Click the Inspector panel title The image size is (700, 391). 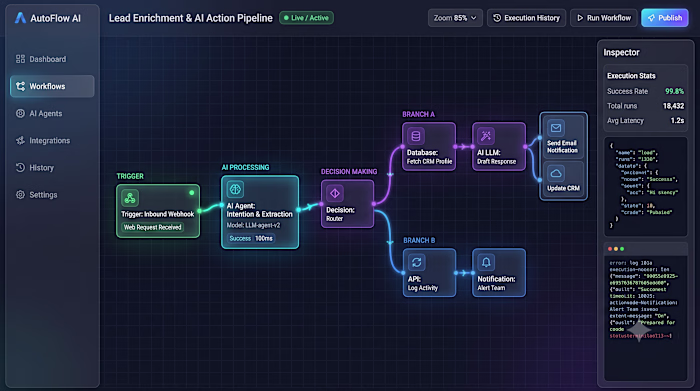click(x=621, y=53)
